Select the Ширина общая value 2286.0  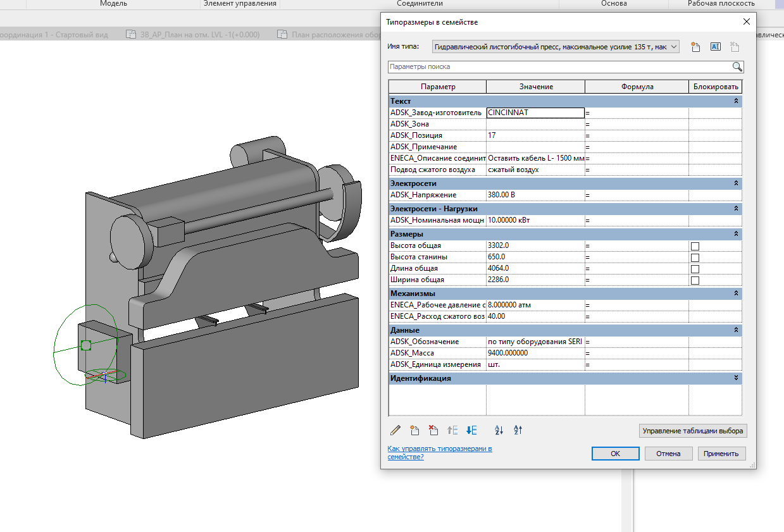tap(535, 280)
